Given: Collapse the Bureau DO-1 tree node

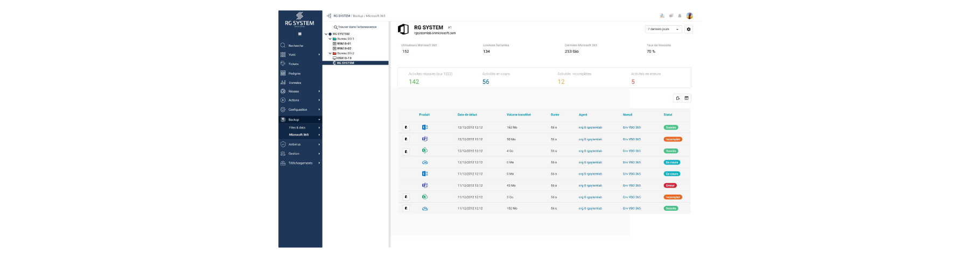Looking at the screenshot, I should 330,39.
